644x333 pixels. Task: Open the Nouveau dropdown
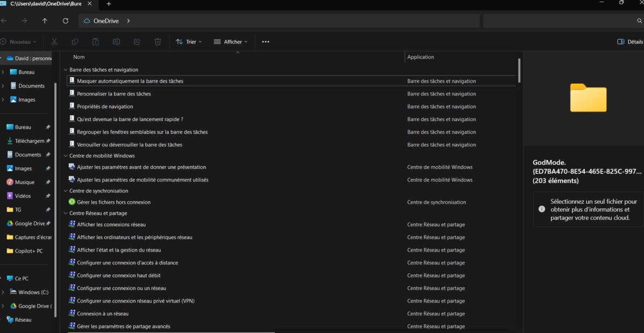[x=18, y=41]
